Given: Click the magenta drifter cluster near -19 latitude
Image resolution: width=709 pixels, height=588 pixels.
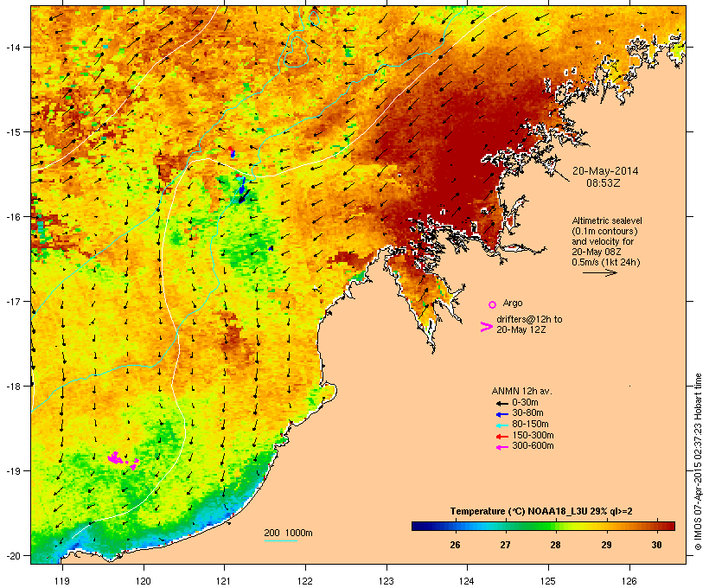Looking at the screenshot, I should pyautogui.click(x=123, y=460).
